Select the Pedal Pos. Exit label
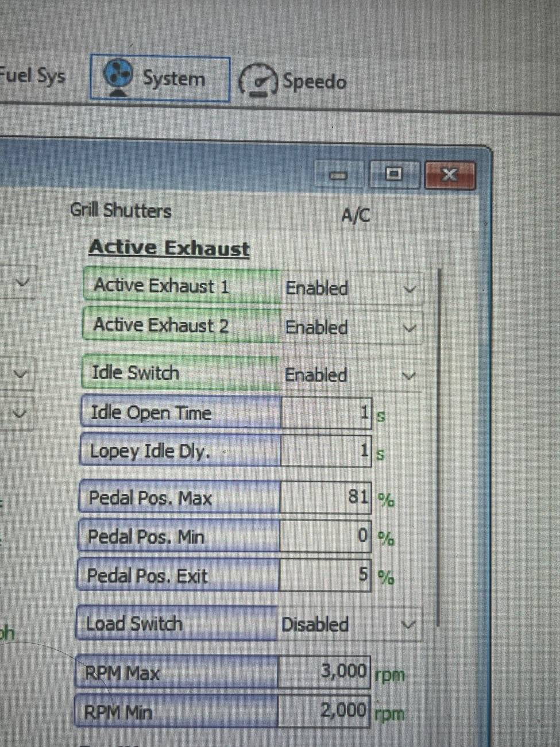This screenshot has width=560, height=747. pos(178,575)
